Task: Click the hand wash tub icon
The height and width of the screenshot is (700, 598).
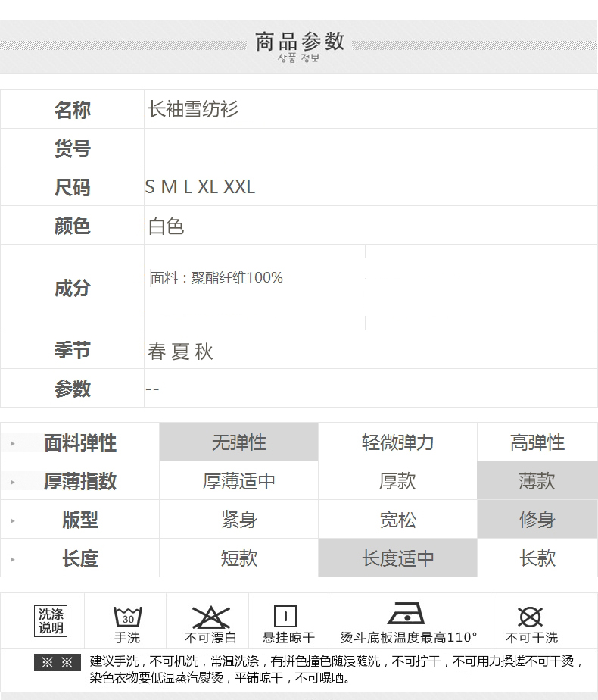Action: 127,616
